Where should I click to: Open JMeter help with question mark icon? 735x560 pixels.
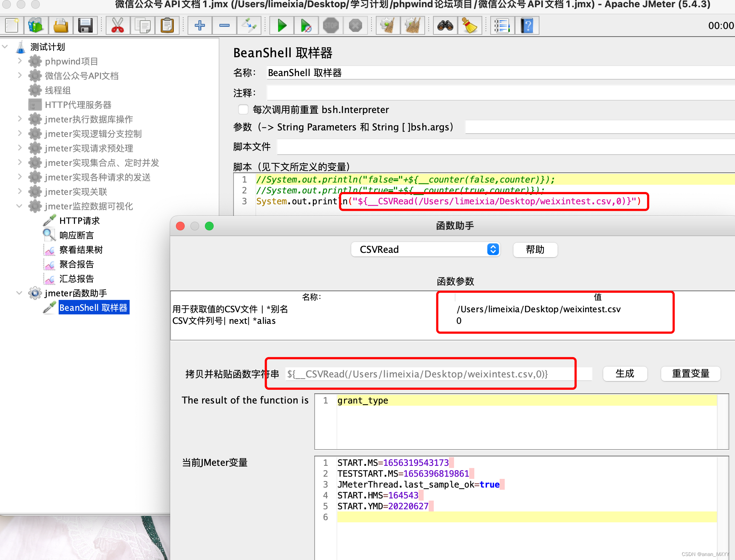(x=527, y=25)
